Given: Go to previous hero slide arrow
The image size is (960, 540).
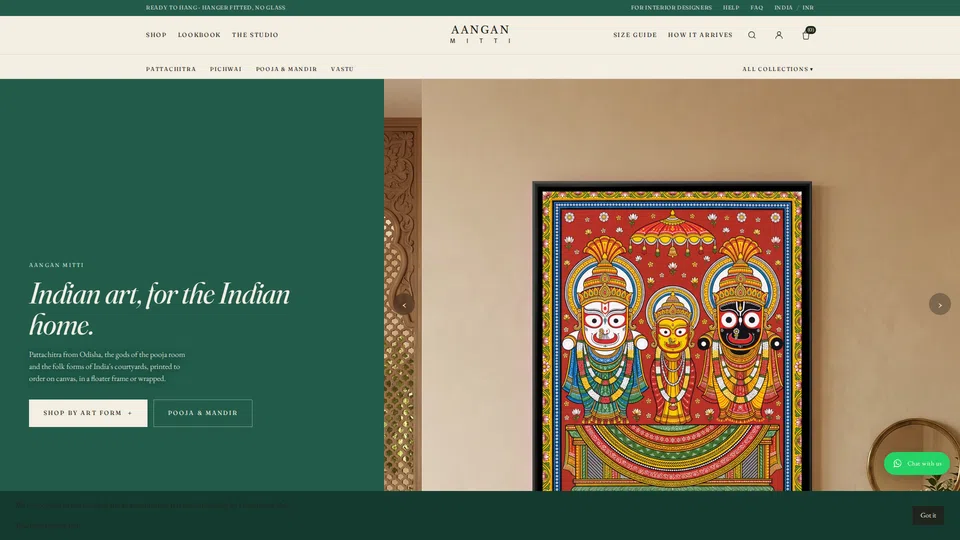Looking at the screenshot, I should 403,304.
